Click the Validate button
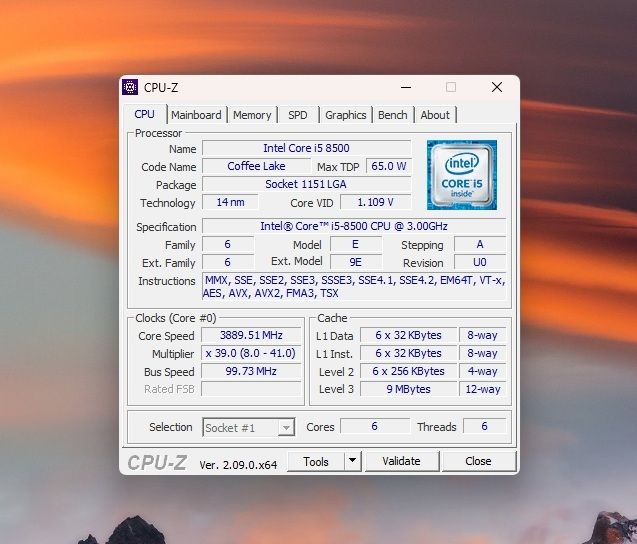Screen dimensions: 637x544 tap(401, 461)
